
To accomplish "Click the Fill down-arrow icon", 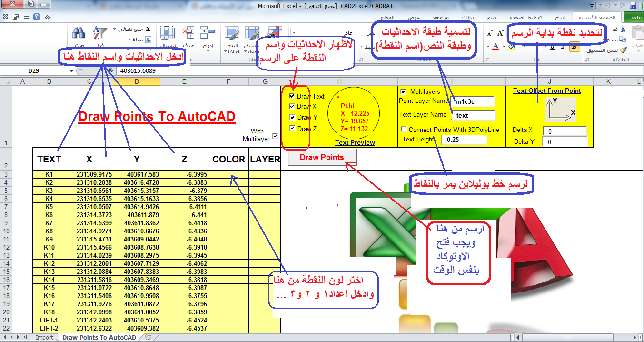I will click(148, 40).
